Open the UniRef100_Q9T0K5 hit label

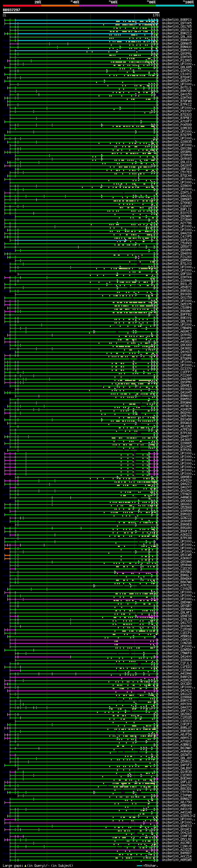click(x=176, y=23)
